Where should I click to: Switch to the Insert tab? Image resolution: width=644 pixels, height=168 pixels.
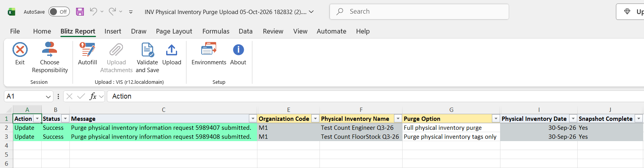(x=113, y=31)
